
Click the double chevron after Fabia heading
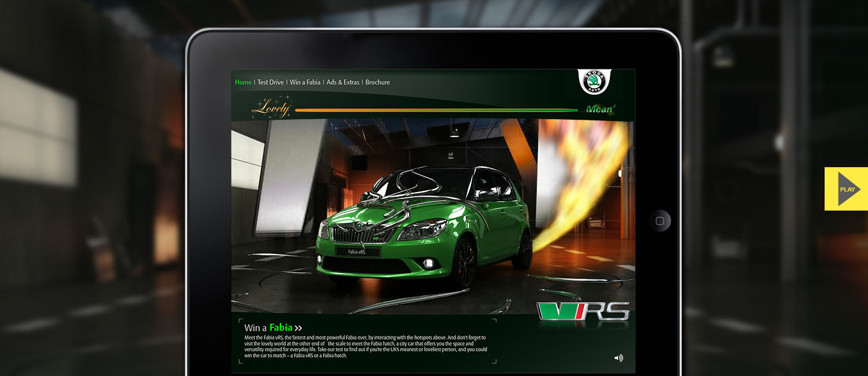pyautogui.click(x=298, y=329)
